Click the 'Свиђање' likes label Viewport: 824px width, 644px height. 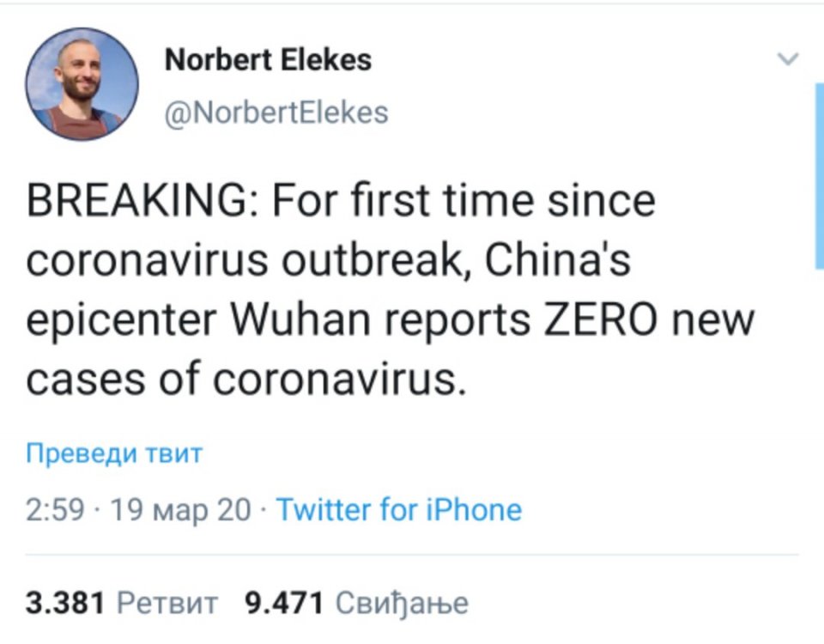pyautogui.click(x=402, y=603)
